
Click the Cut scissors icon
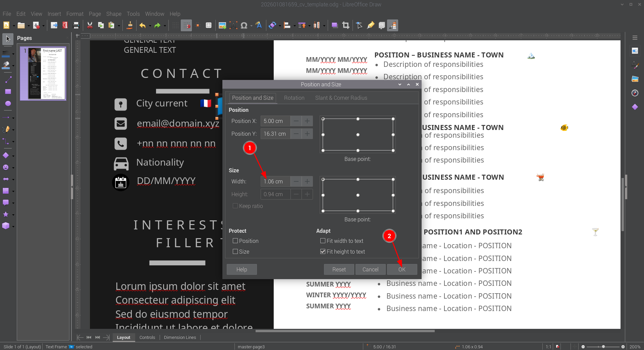point(90,25)
